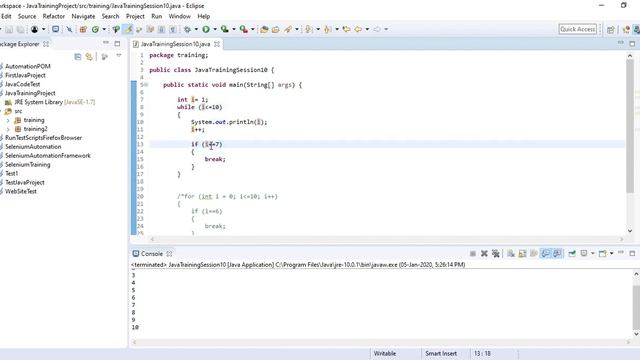
Task: Open the Package Explorer View Menu triangle
Action: pyautogui.click(x=119, y=56)
